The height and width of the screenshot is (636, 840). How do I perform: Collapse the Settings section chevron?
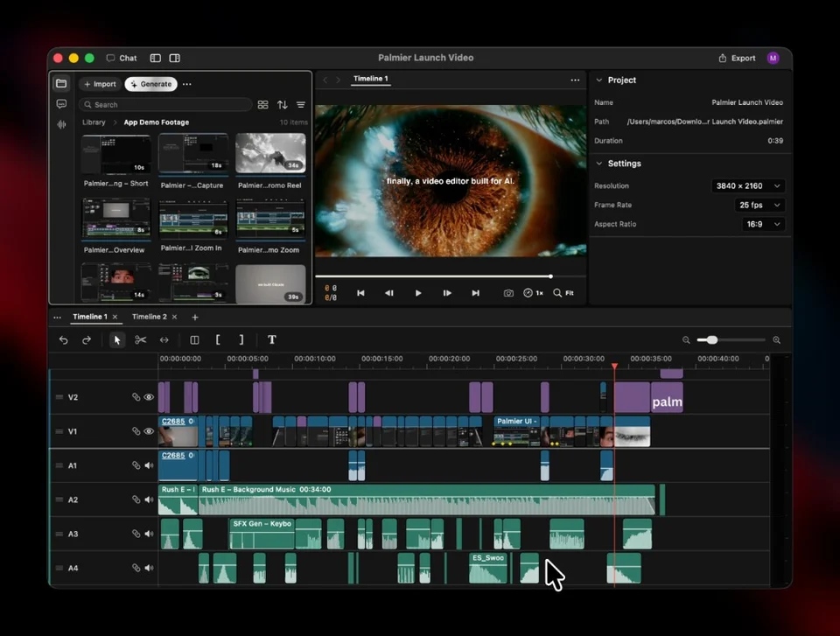(598, 164)
